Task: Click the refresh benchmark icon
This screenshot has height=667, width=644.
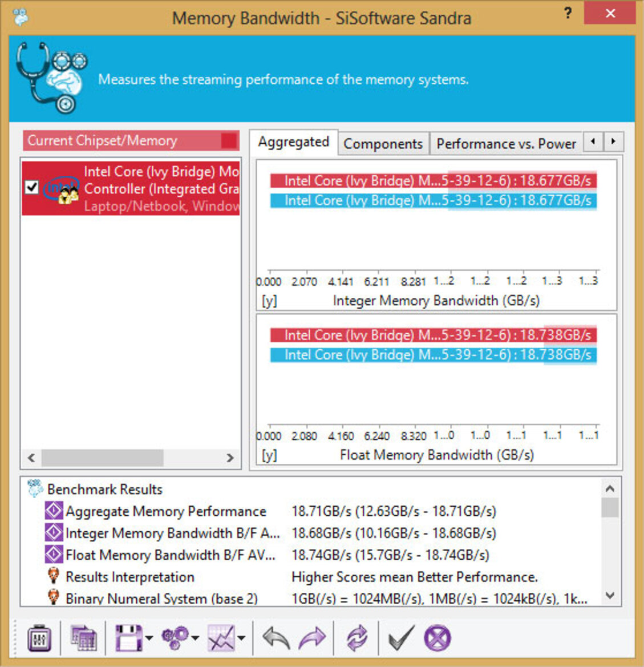Action: [357, 638]
